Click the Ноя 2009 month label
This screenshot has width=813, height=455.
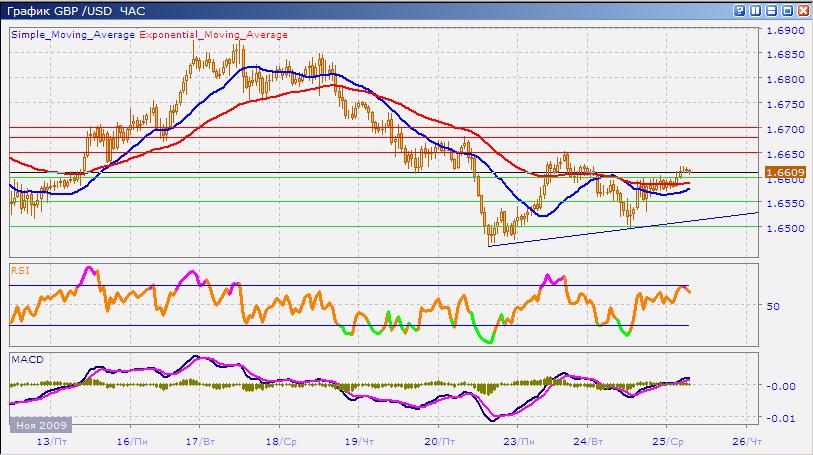(x=40, y=424)
